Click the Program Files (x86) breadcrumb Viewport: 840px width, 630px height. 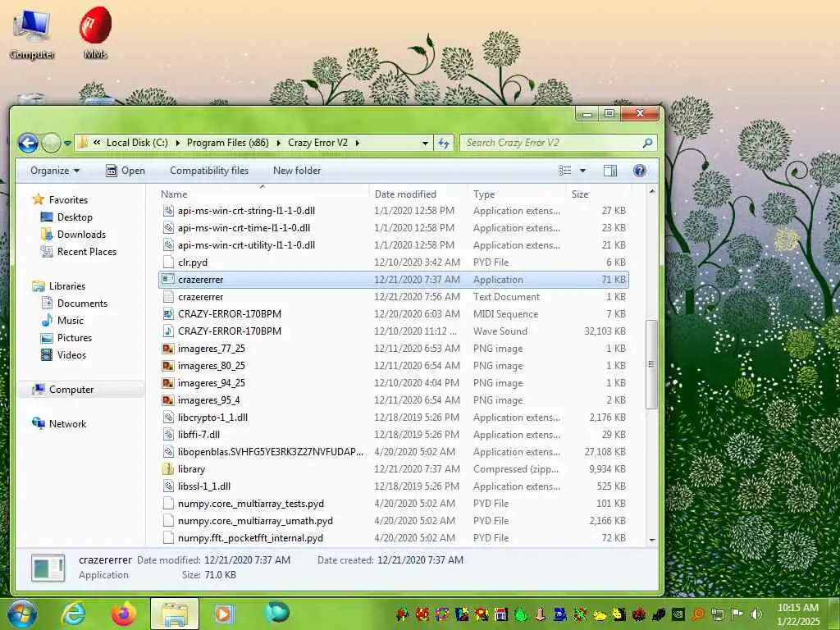(x=228, y=143)
